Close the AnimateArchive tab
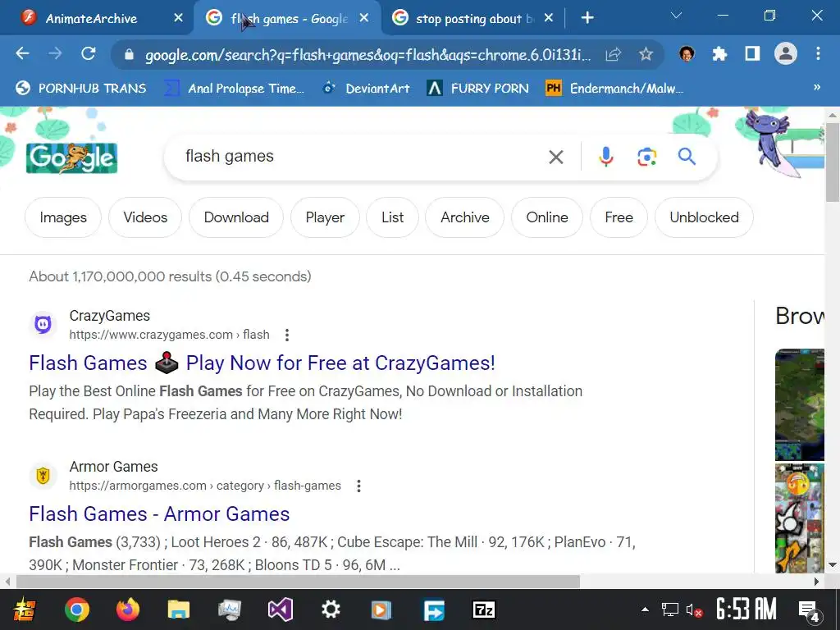 pyautogui.click(x=178, y=18)
